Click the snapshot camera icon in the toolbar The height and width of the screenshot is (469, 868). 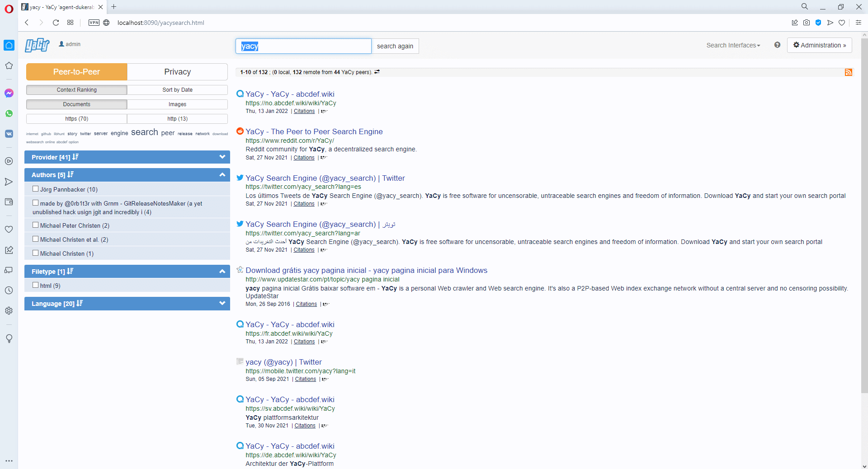tap(807, 23)
